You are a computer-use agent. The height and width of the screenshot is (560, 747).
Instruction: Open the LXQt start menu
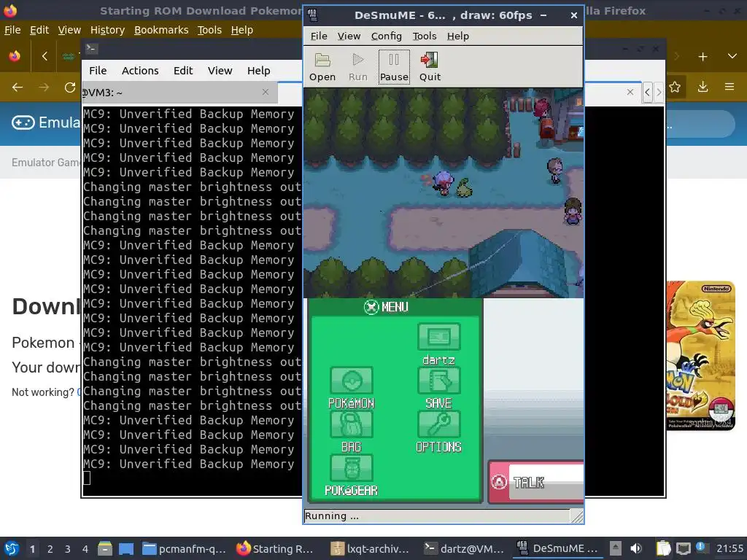[12, 549]
